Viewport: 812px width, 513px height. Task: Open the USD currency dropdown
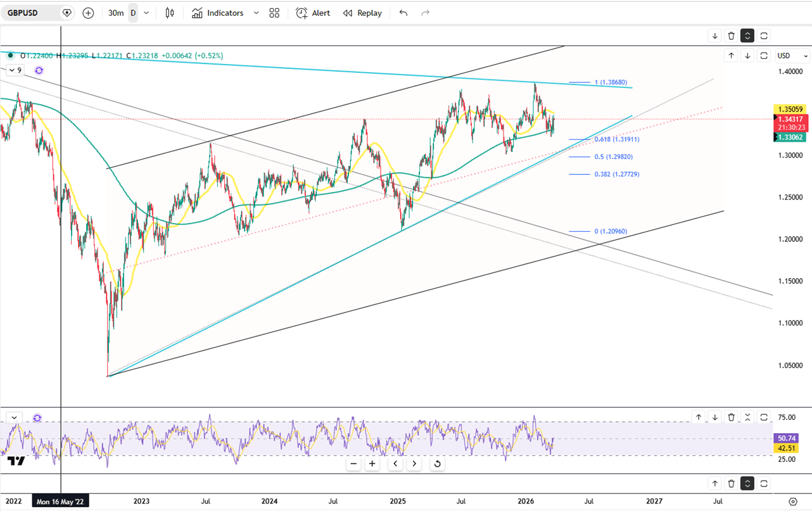coord(792,56)
